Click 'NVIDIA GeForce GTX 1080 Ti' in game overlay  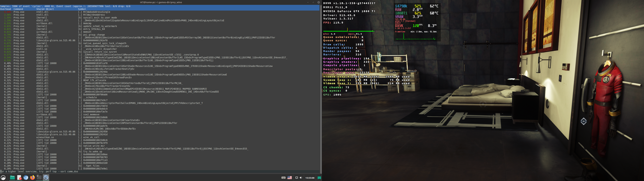point(349,11)
